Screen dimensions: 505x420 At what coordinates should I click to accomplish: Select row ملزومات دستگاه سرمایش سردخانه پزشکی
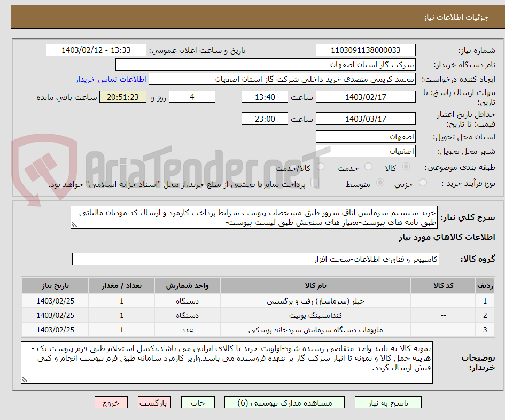pyautogui.click(x=258, y=330)
